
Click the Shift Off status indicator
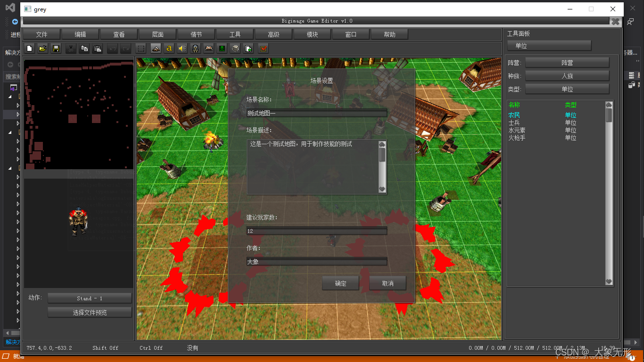[106, 348]
